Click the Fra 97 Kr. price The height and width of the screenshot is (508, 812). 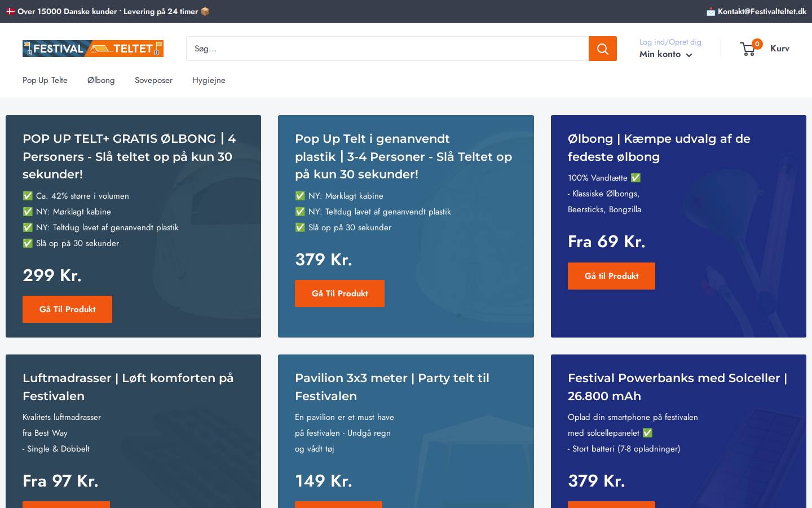[x=60, y=481]
